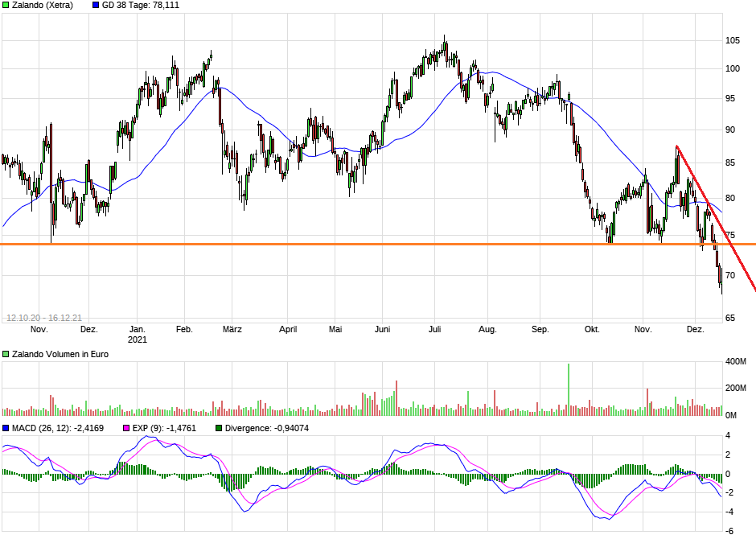Click the price axis value 70
This screenshot has height=539, width=756.
click(731, 276)
